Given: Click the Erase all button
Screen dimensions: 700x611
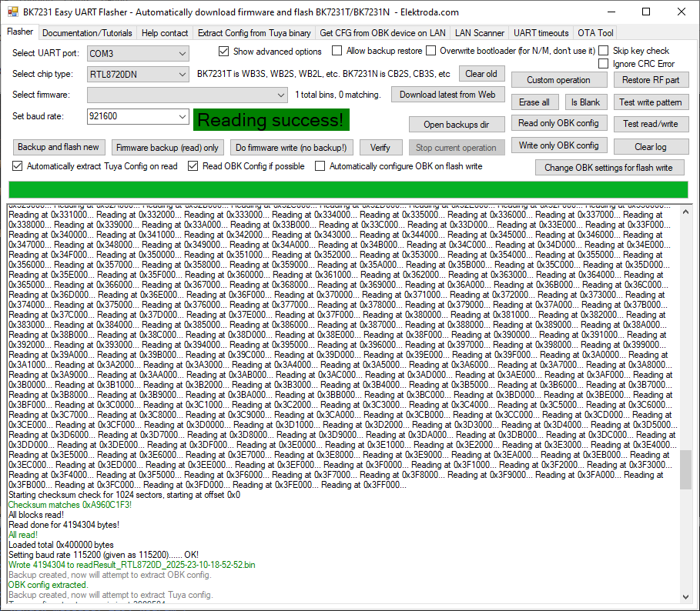Looking at the screenshot, I should click(x=534, y=102).
